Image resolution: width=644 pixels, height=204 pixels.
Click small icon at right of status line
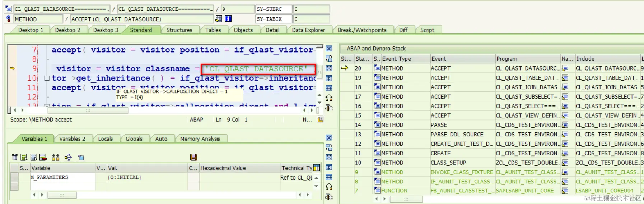(x=320, y=119)
